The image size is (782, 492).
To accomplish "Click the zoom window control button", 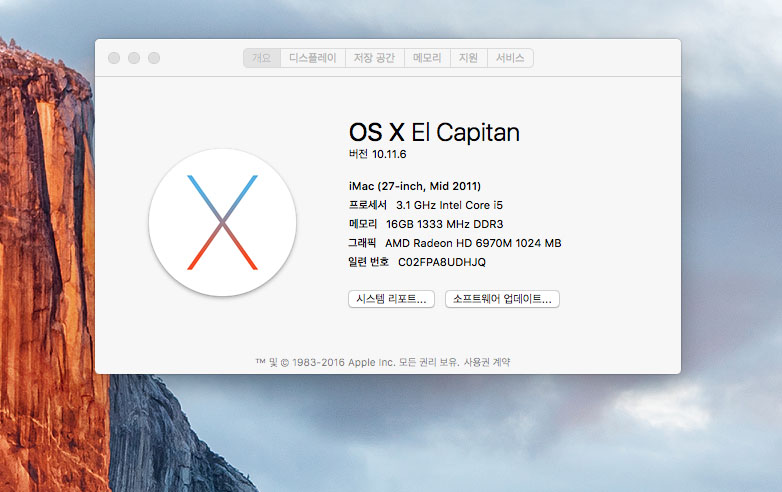I will pyautogui.click(x=154, y=58).
